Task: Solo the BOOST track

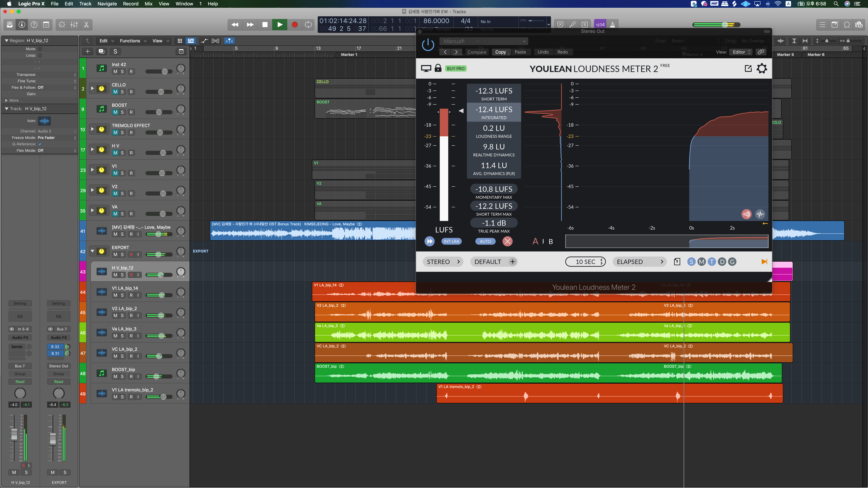Action: [122, 112]
